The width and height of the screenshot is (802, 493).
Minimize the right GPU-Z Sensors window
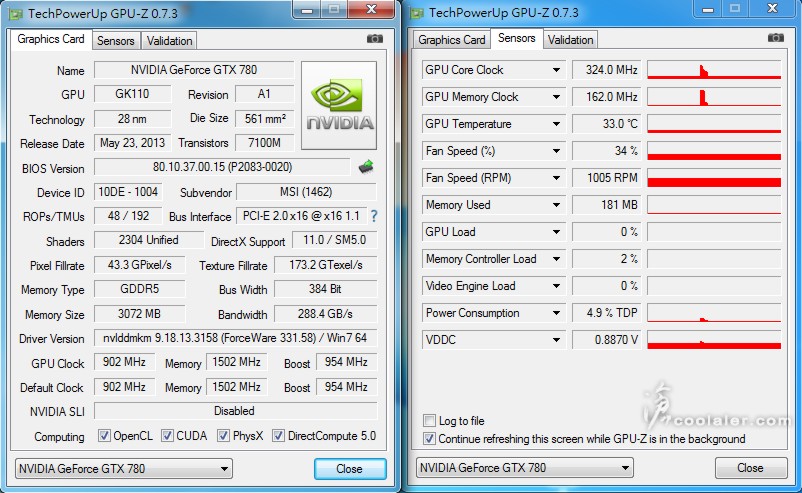[x=708, y=9]
